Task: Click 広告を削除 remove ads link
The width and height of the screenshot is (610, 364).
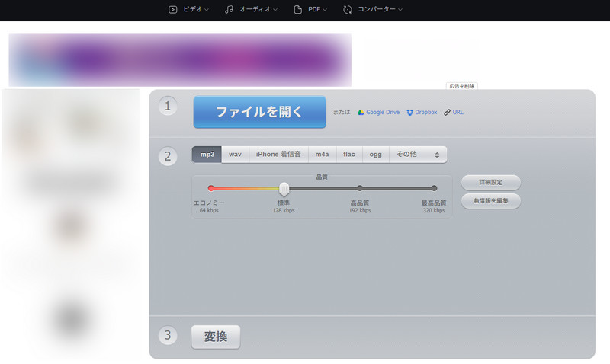Action: tap(462, 86)
